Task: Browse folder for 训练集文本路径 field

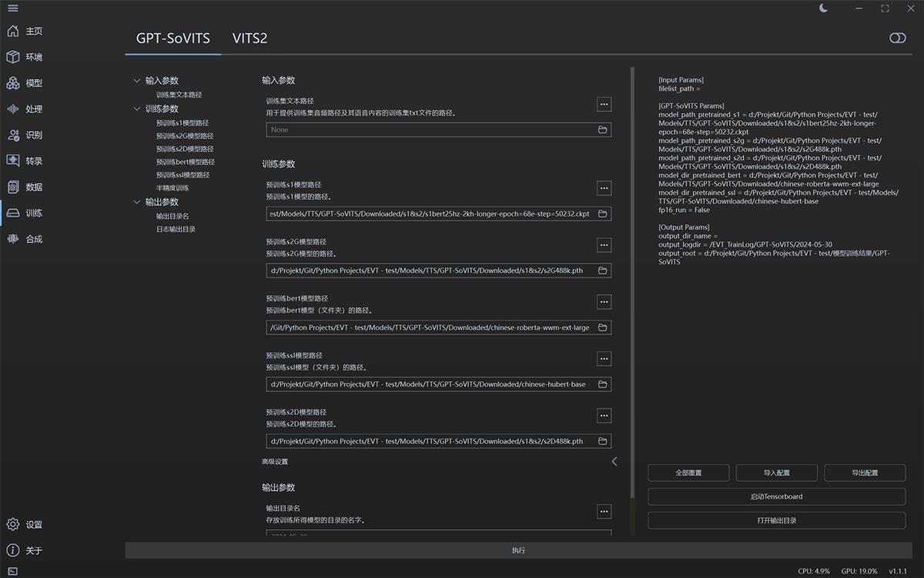Action: [603, 130]
